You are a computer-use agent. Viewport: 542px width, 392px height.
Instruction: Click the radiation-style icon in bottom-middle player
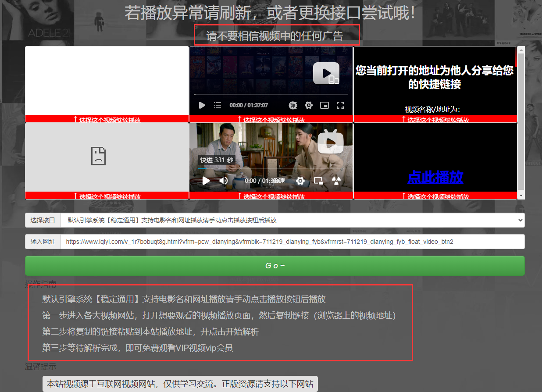coord(336,181)
